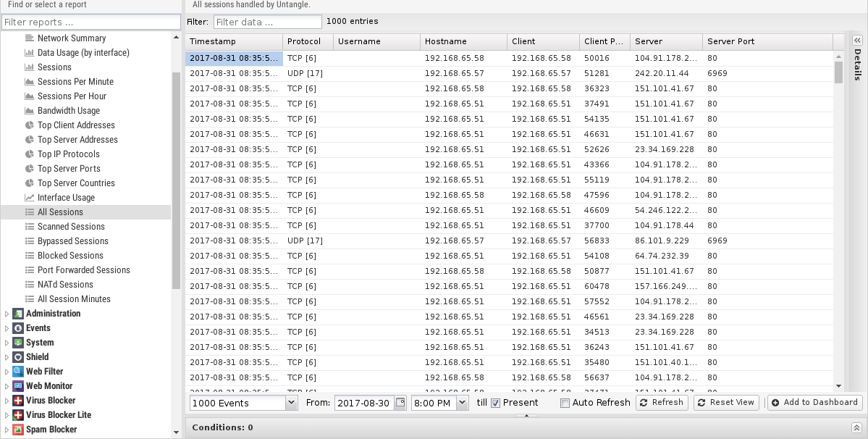Viewport: 868px width, 439px height.
Task: Open the 1000 Events dropdown
Action: coord(291,403)
